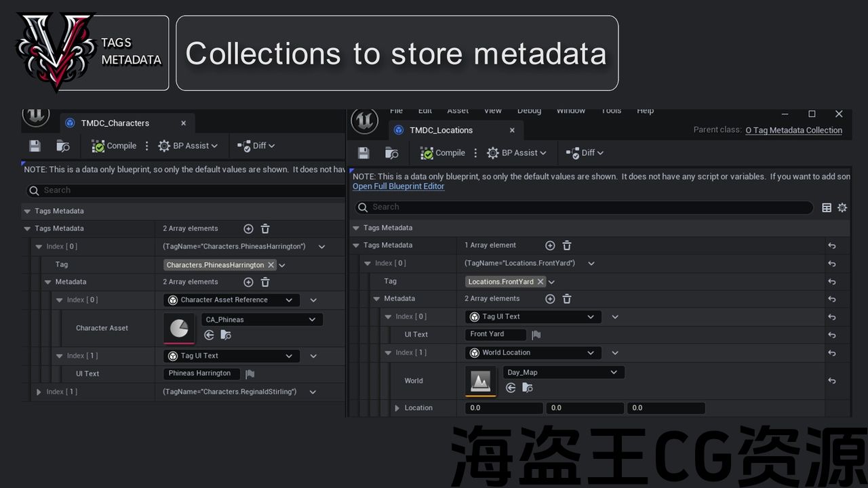868x488 pixels.
Task: Click the O Tag Metadata Collection parent class link
Action: 793,130
